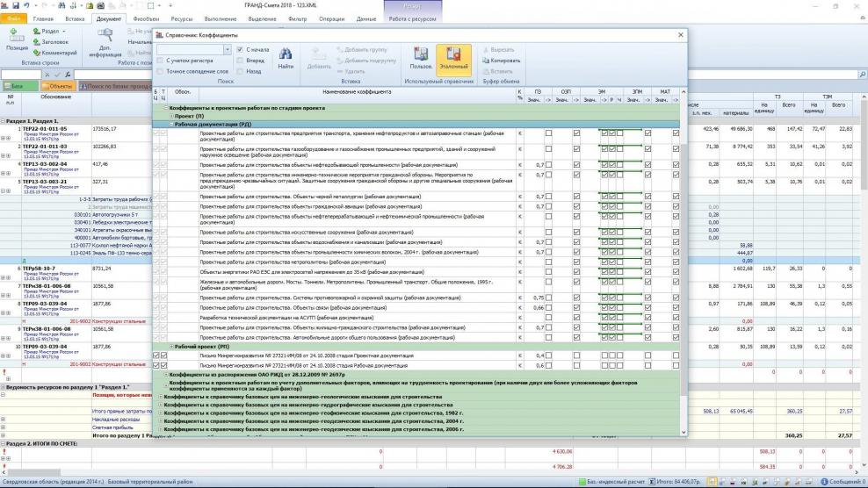Add a Комментарий row from the ribbon
Screen dimensions: 868x488
55,53
